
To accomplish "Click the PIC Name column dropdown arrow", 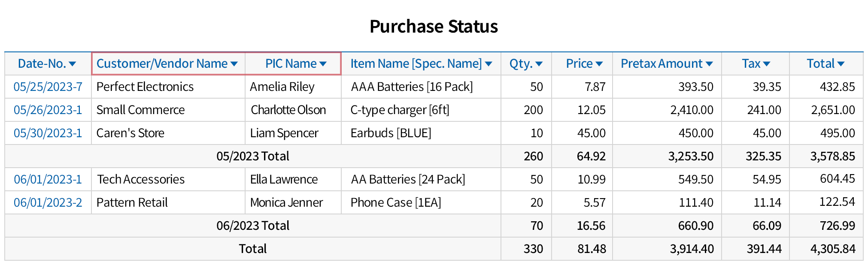I will [x=323, y=64].
